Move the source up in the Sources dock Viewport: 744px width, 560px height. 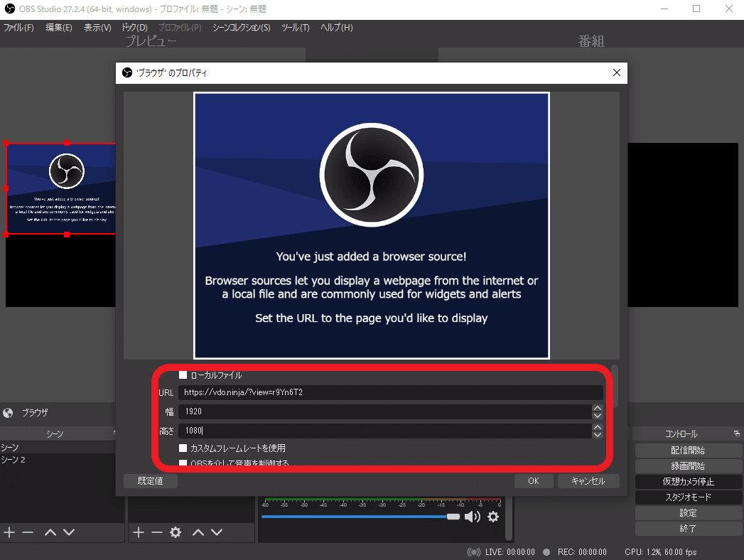198,532
